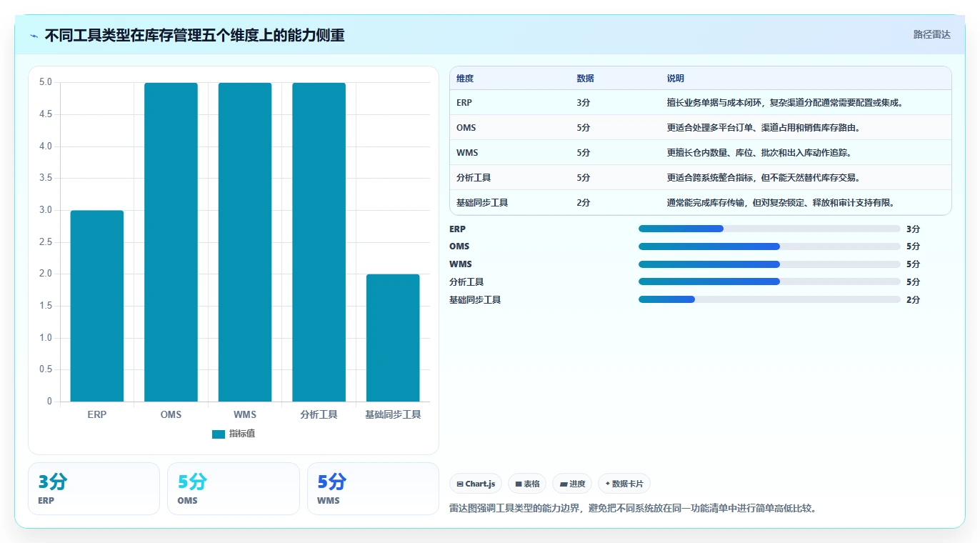This screenshot has height=543, width=980.
Task: Click the 分析工具 x-axis label
Action: click(319, 414)
